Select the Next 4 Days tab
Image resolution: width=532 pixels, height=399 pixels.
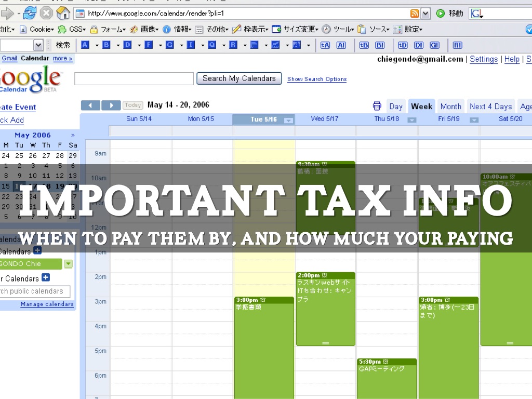(490, 107)
